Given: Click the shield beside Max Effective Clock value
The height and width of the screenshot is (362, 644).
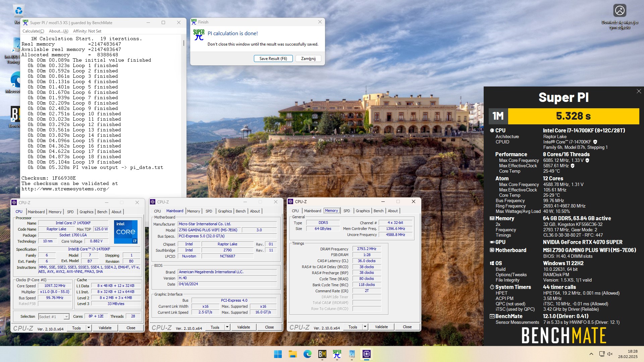Looking at the screenshot, I should click(573, 166).
